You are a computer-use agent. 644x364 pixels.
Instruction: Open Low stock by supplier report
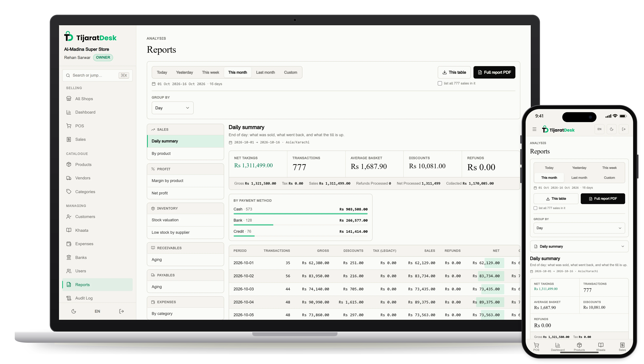click(x=185, y=233)
